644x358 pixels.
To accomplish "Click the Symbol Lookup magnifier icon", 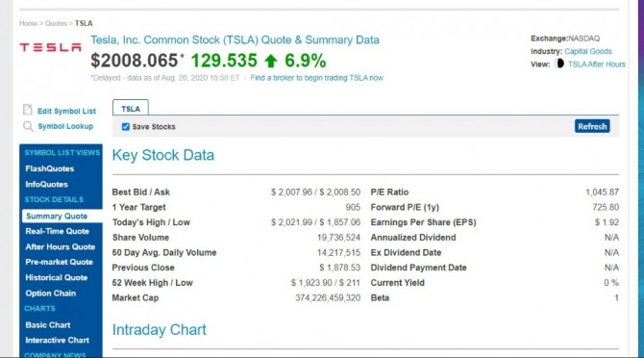I will pyautogui.click(x=28, y=126).
